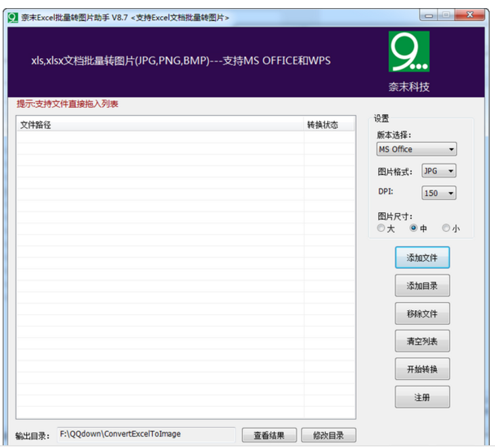Click the 添加目录 button
495x448 pixels.
pos(422,286)
